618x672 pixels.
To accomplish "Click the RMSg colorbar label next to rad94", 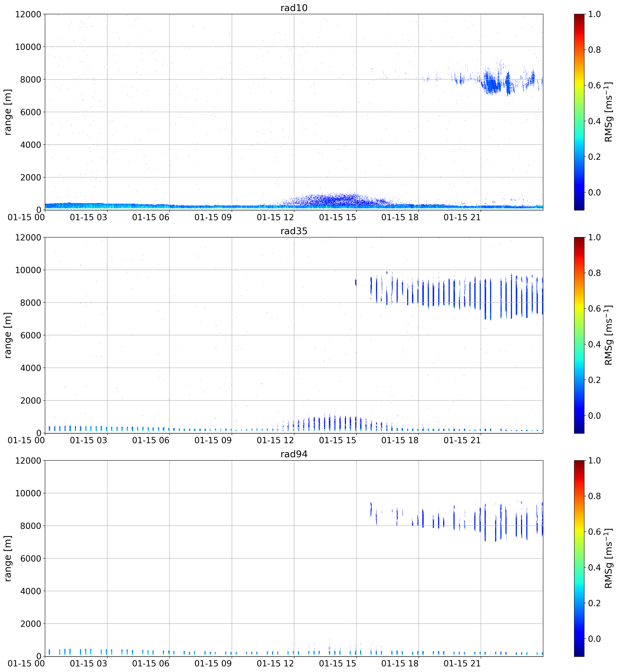I will tap(608, 558).
